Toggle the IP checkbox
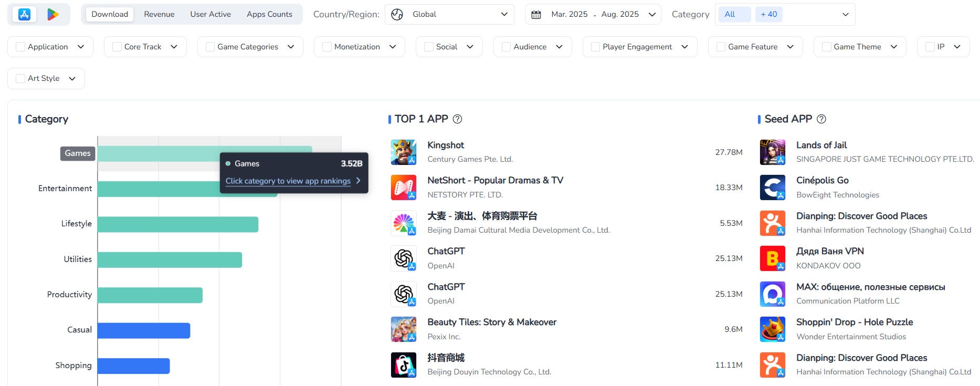The image size is (980, 386). point(930,47)
